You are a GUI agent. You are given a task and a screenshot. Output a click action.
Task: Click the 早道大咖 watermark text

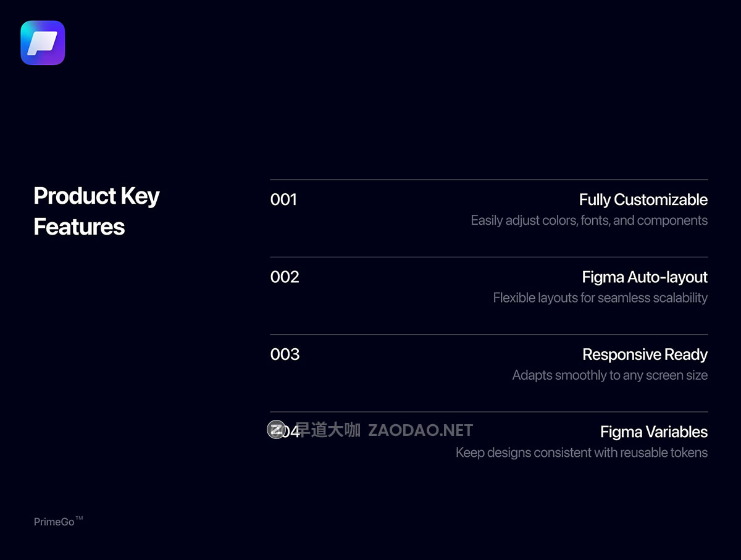(x=328, y=430)
